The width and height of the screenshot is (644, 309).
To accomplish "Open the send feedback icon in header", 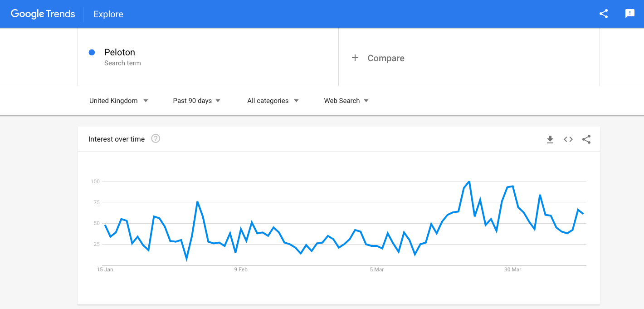I will click(629, 14).
